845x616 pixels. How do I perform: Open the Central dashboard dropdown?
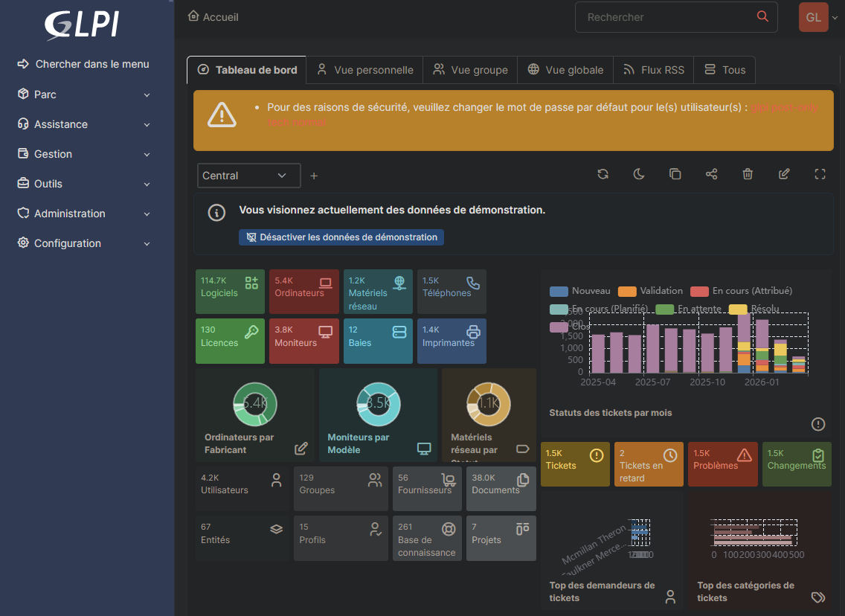coord(249,176)
